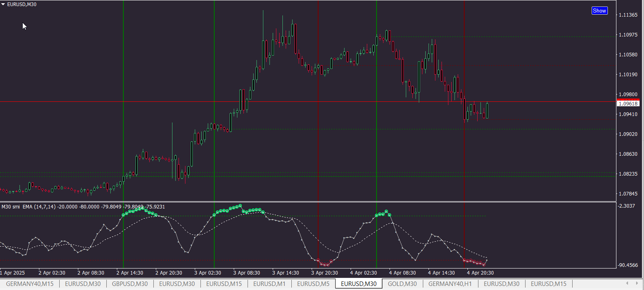Open EURUSD,M15 tab next to EURUSD,M1
This screenshot has width=644, height=290.
click(224, 284)
